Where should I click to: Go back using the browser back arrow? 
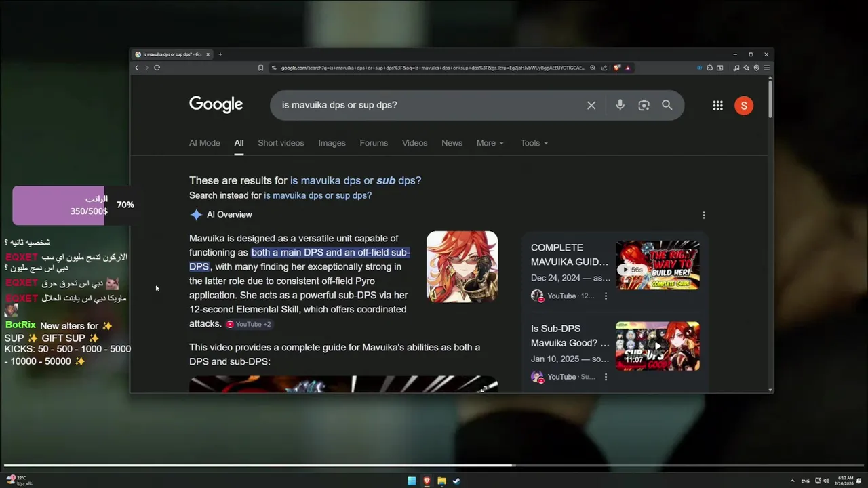(x=137, y=68)
